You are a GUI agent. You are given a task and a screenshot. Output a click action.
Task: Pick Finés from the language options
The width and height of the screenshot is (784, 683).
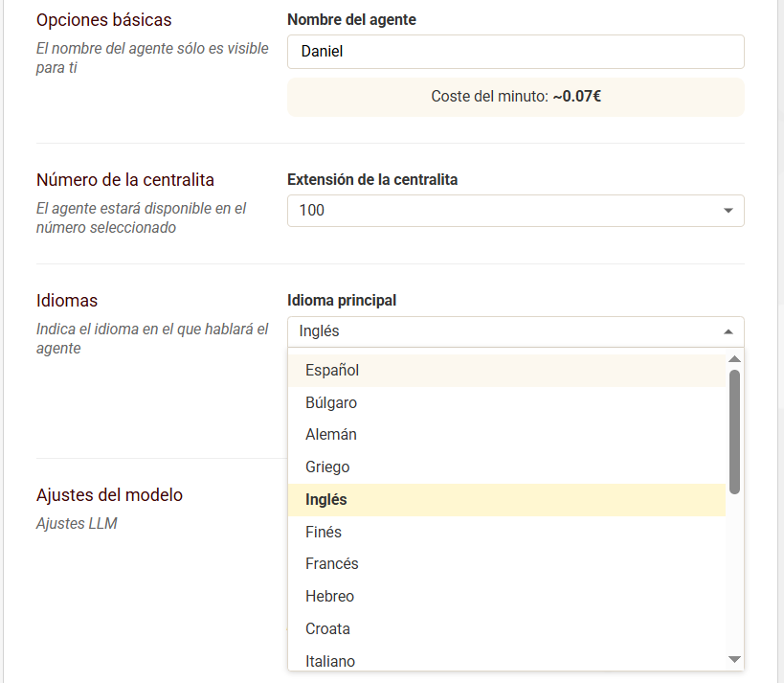click(x=324, y=532)
